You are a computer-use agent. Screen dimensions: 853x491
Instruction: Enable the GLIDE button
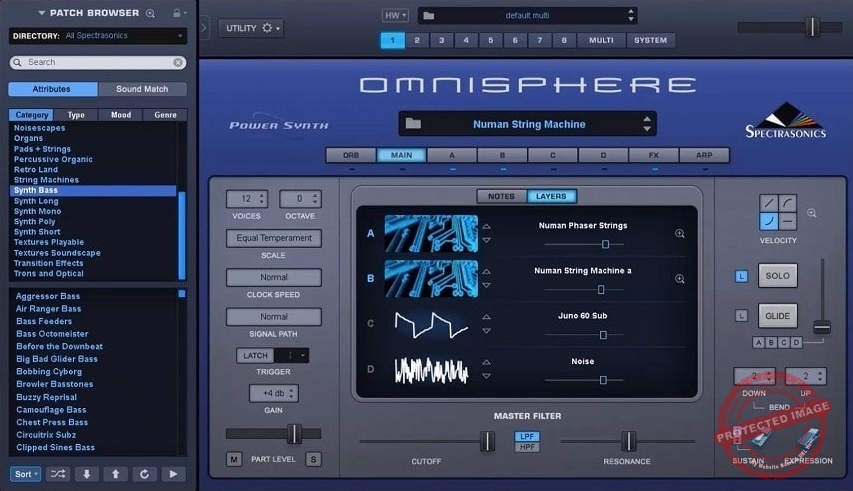[x=777, y=316]
